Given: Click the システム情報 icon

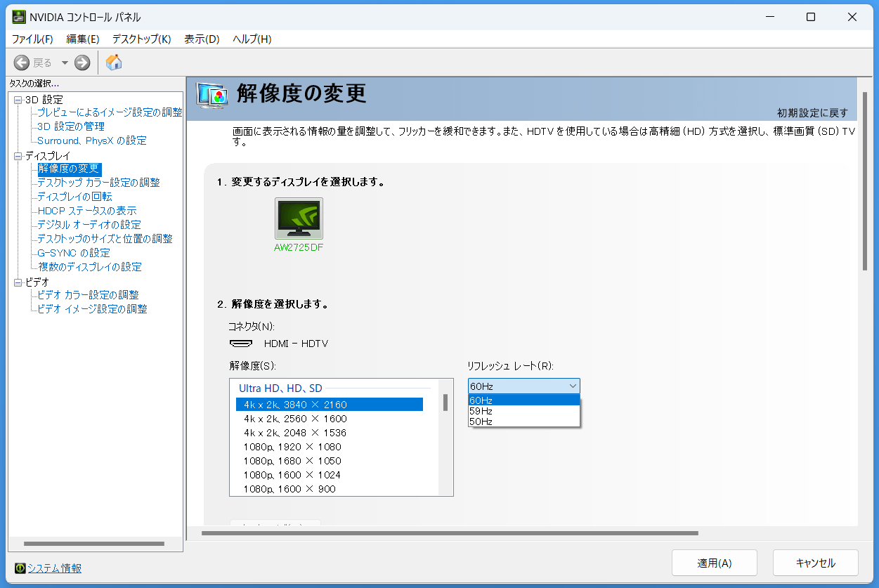Looking at the screenshot, I should point(20,568).
